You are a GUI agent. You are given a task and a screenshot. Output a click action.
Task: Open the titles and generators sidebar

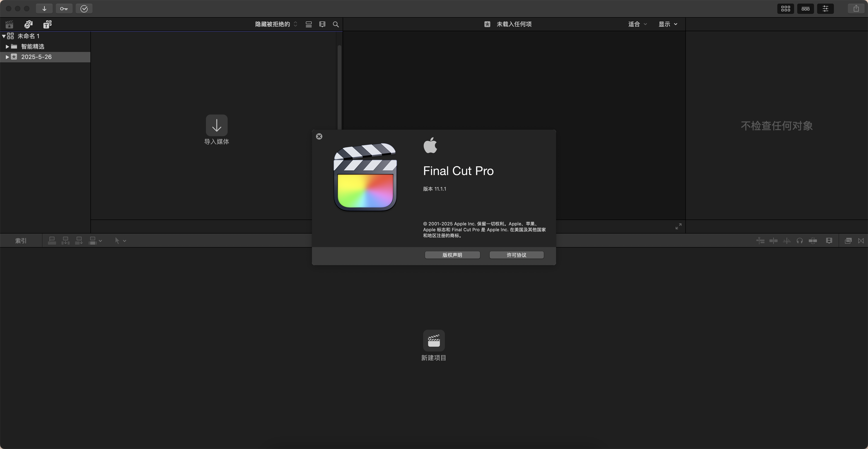(47, 24)
